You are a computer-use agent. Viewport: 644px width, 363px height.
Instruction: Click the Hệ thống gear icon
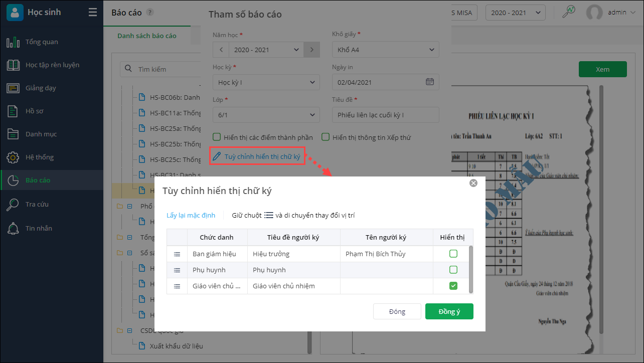[13, 157]
